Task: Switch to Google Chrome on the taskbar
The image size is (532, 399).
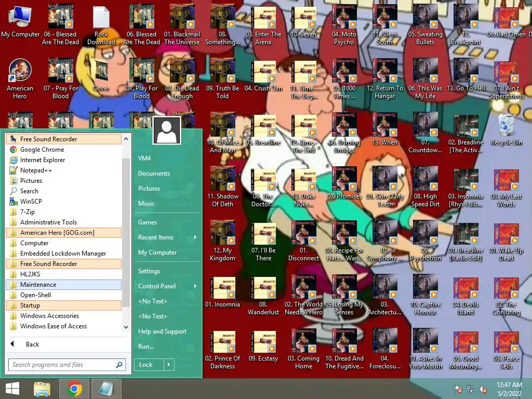Action: coord(74,389)
